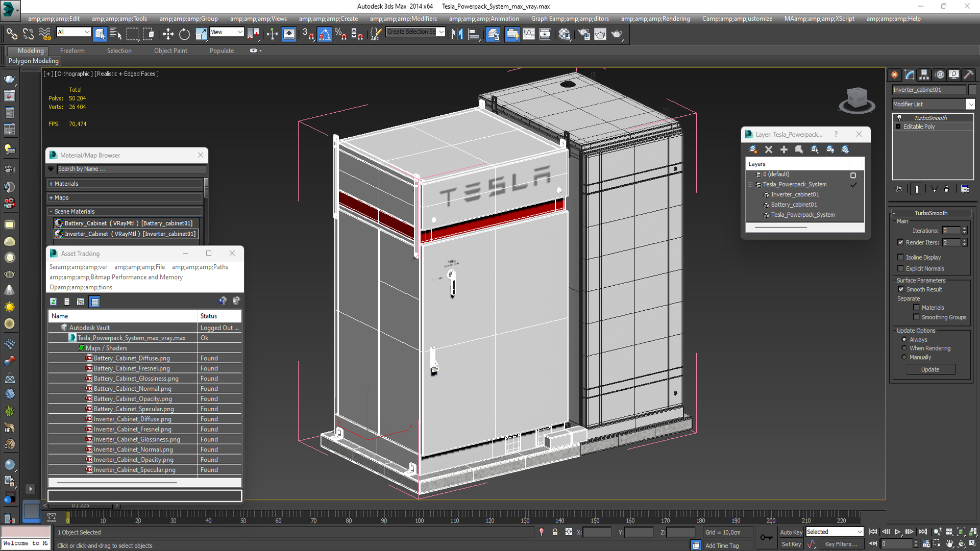Click the Update button in TurboSmooth
Viewport: 980px width, 551px height.
click(x=930, y=369)
